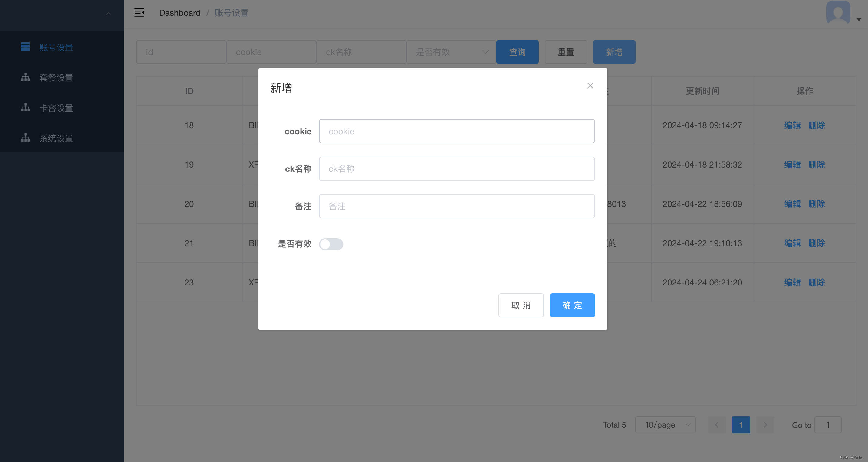Viewport: 868px width, 462px height.
Task: Click ID cell 18
Action: coord(189,125)
